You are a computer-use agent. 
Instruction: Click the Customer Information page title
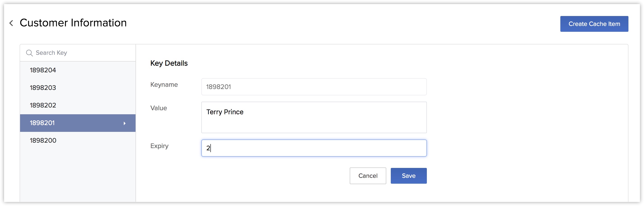(73, 23)
